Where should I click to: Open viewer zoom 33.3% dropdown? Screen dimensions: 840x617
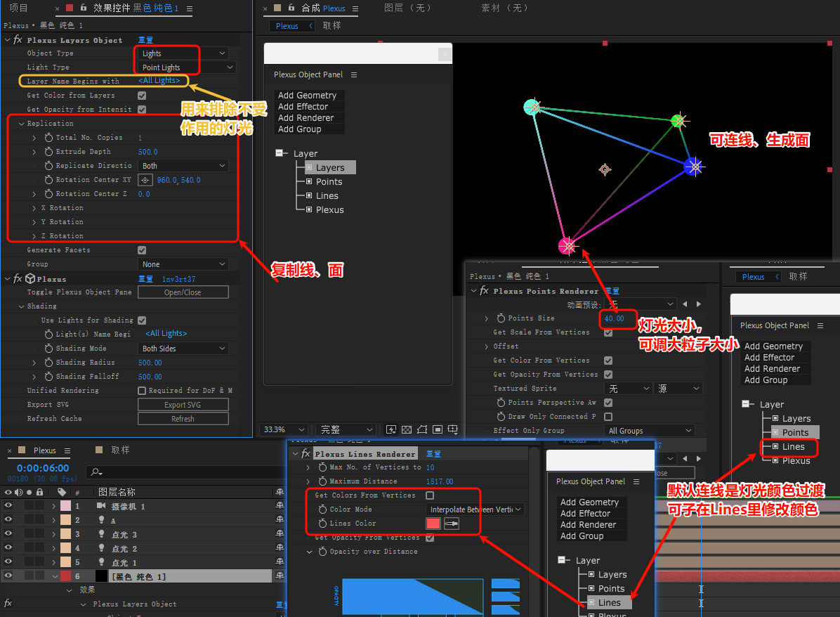[x=284, y=429]
